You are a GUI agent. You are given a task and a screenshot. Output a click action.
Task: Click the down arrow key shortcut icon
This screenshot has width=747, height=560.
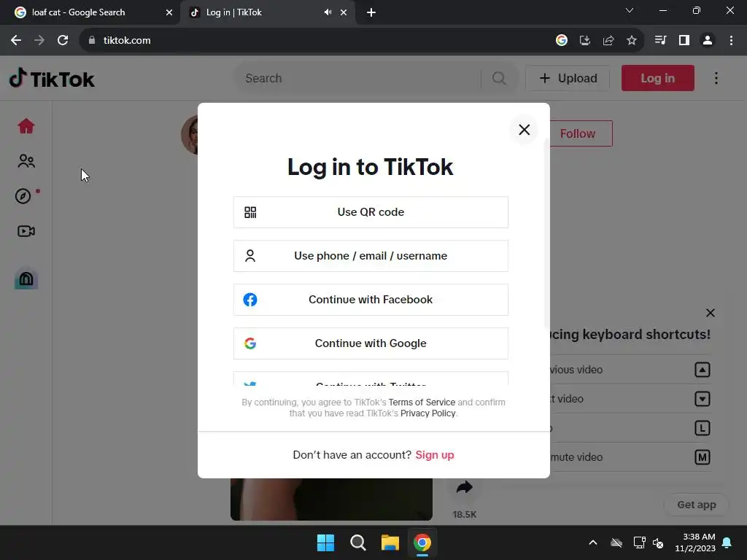tap(703, 399)
